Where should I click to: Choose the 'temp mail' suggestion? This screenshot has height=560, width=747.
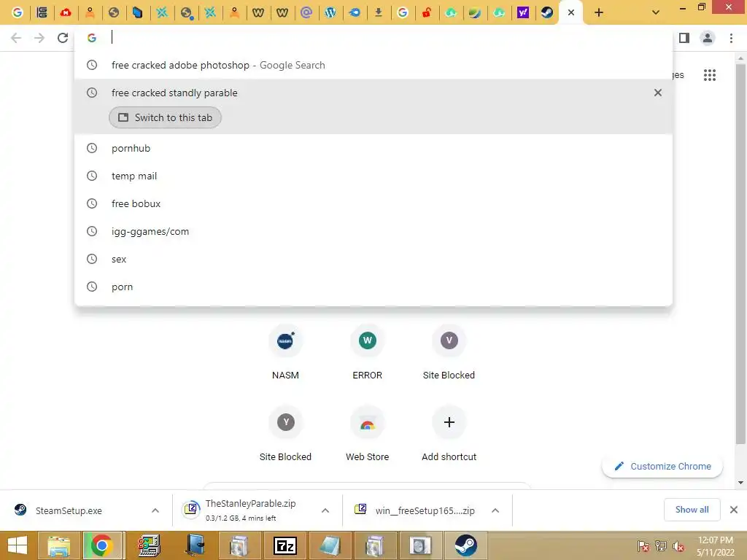[x=373, y=176]
